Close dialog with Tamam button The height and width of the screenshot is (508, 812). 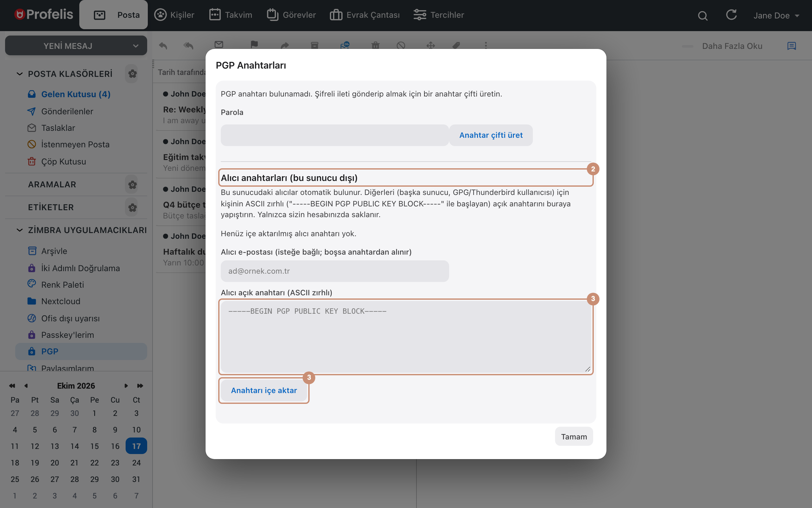[x=574, y=437]
